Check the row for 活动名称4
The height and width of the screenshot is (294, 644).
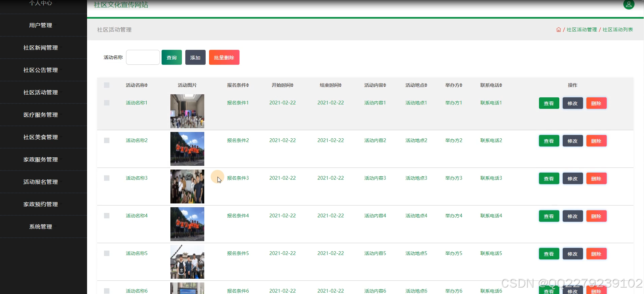107,216
